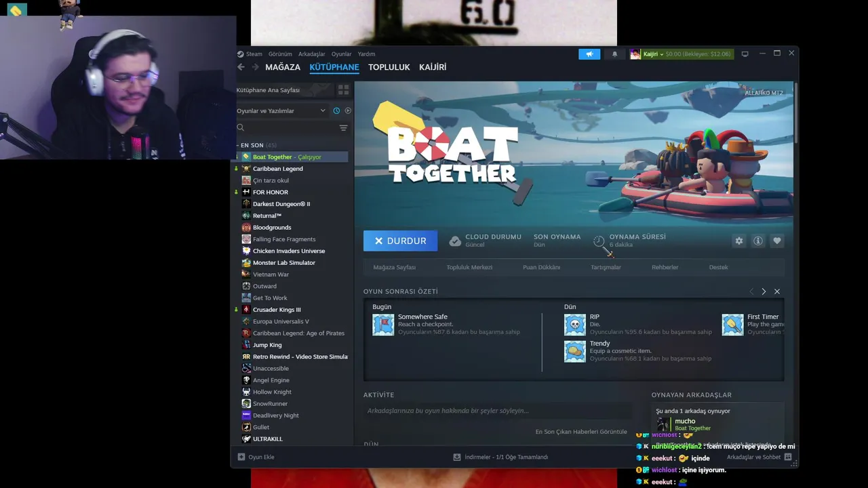Open the Rehberler link

[665, 267]
